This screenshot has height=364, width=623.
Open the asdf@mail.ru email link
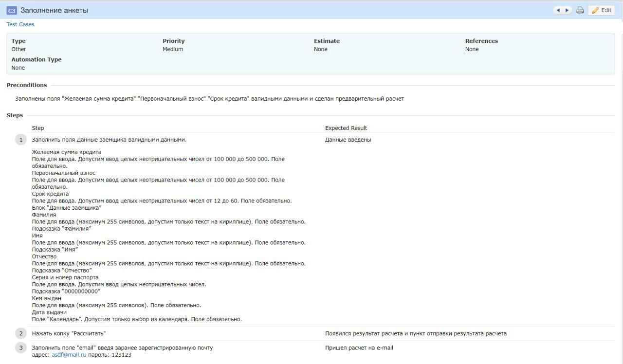(x=69, y=355)
